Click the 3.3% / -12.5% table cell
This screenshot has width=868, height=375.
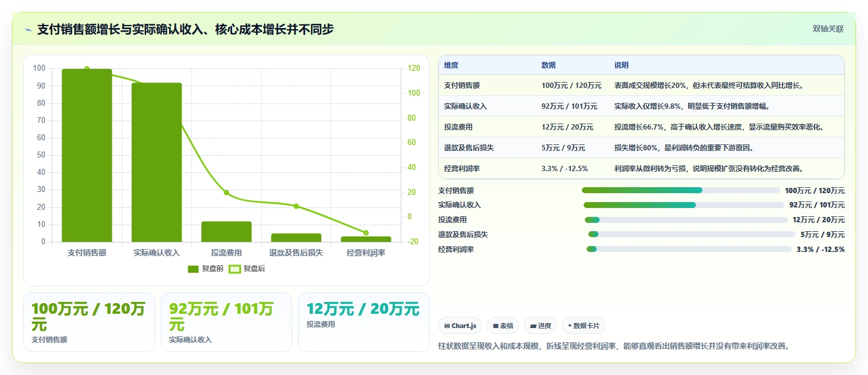point(565,169)
